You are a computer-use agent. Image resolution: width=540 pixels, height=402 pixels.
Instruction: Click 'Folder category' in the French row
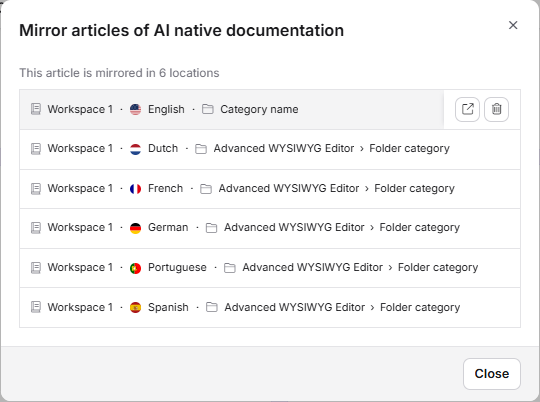pos(414,189)
